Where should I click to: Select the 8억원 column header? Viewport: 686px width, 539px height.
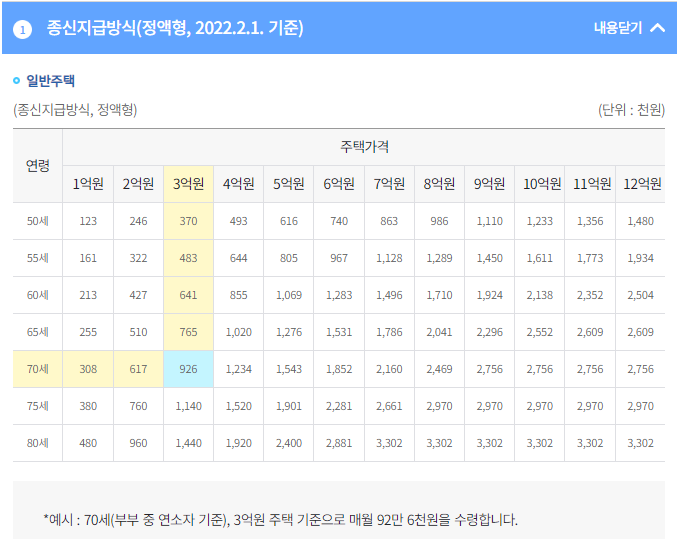[439, 184]
